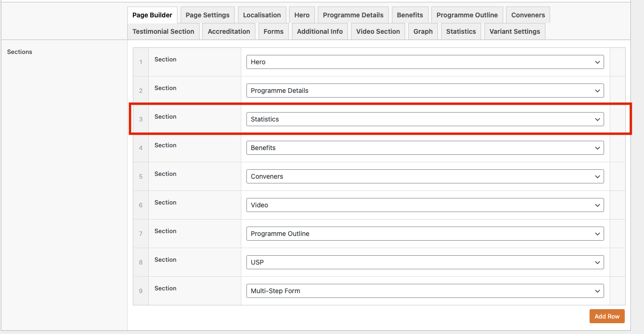Viewport: 644px width, 334px height.
Task: Switch to the Graph tab
Action: 423,31
